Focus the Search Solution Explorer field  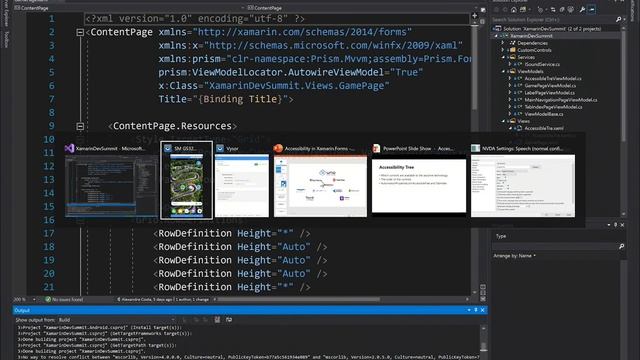(552, 20)
